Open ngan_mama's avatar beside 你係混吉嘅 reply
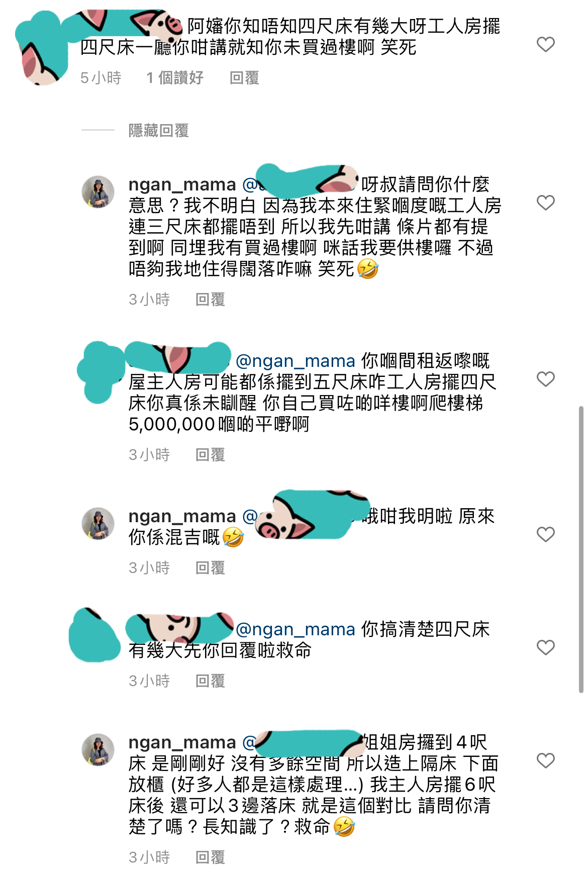This screenshot has width=588, height=869. (98, 524)
